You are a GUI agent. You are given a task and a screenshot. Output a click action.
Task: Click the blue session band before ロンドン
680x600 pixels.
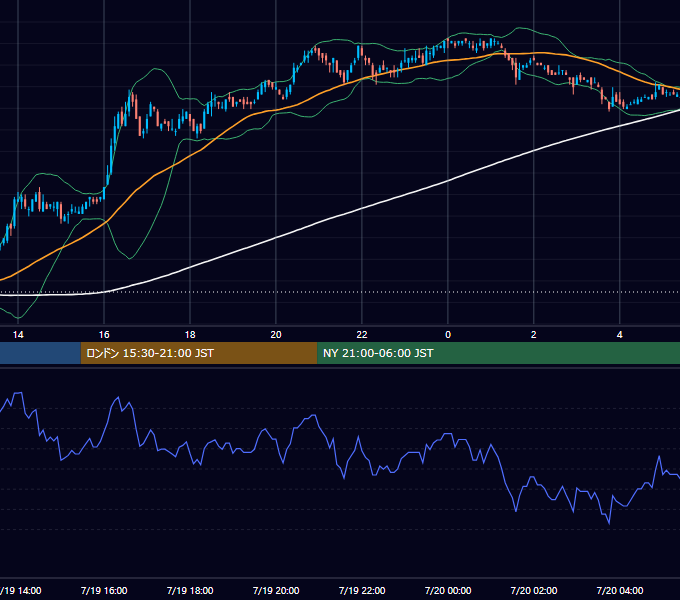tap(40, 353)
